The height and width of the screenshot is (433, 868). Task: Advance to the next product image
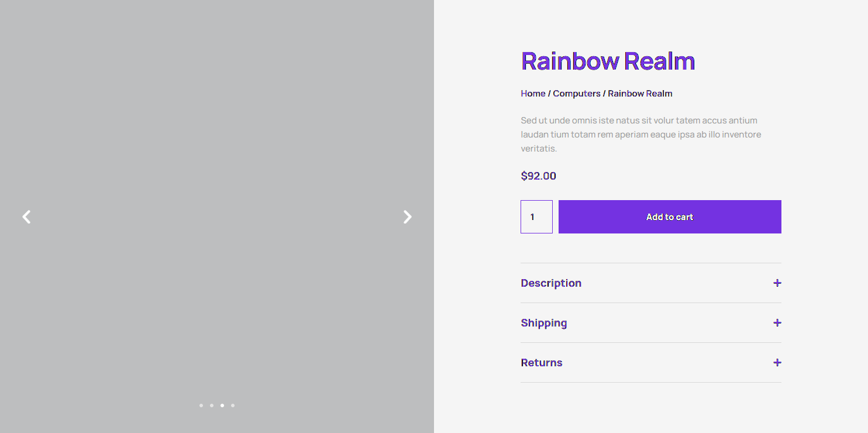408,217
